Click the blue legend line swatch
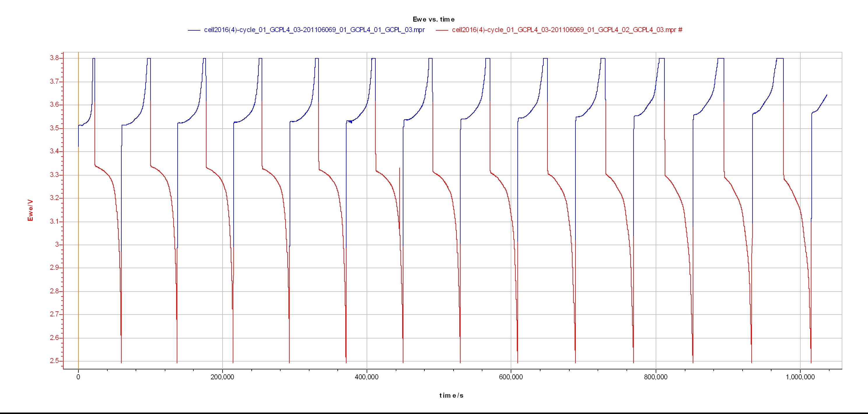 coord(194,30)
